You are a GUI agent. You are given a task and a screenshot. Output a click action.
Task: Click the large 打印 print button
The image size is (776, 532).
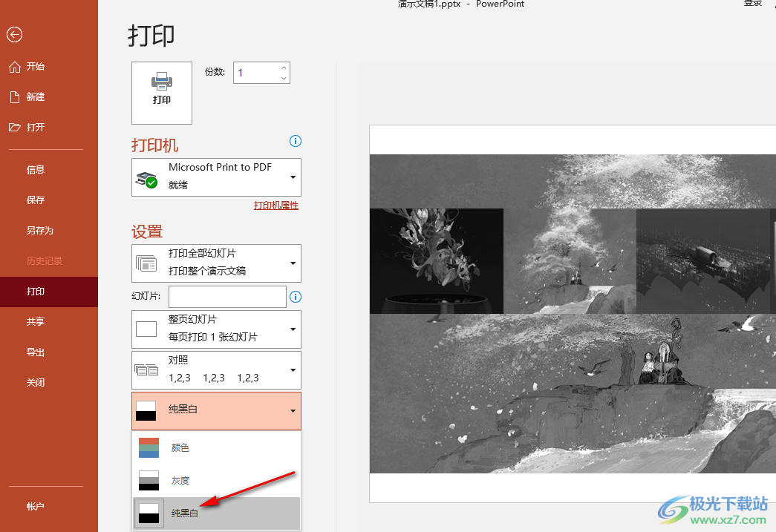coord(162,93)
